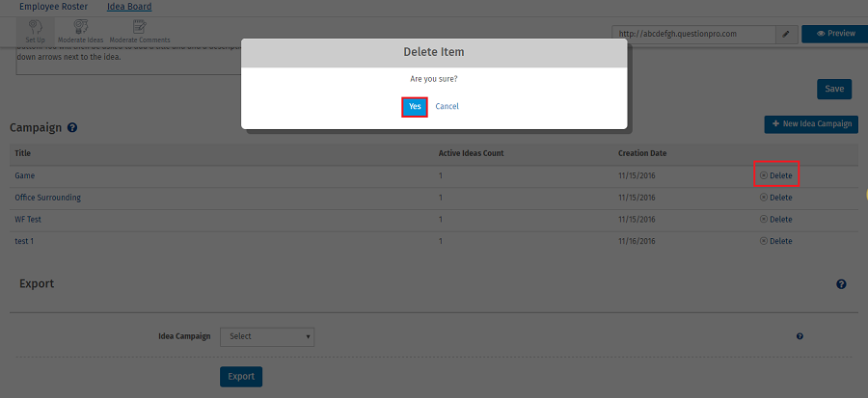
Task: Click the Creation Date column header
Action: 642,153
